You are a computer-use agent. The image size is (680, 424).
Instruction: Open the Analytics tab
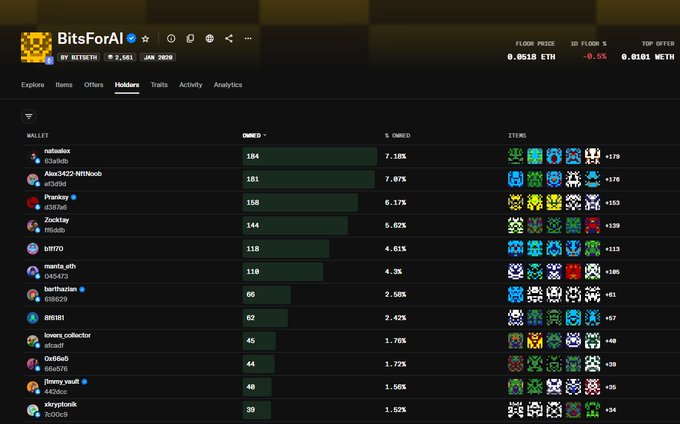(228, 85)
